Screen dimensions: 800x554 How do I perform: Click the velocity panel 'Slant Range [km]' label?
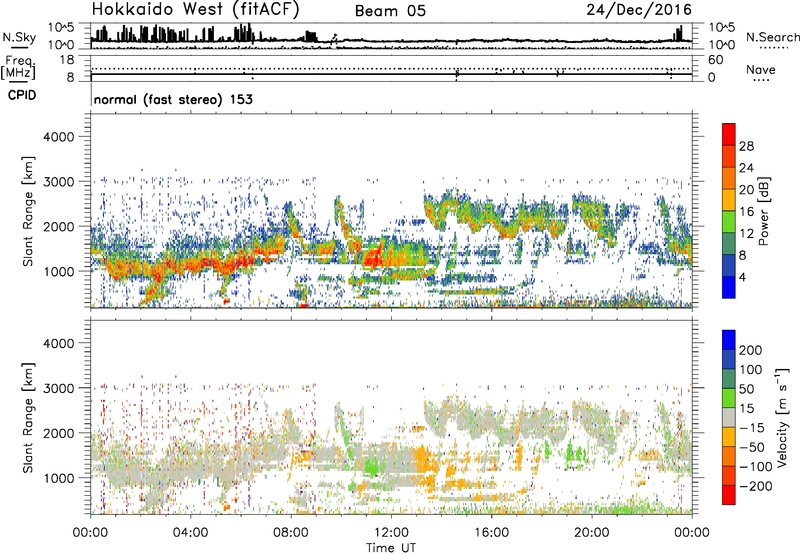[28, 418]
